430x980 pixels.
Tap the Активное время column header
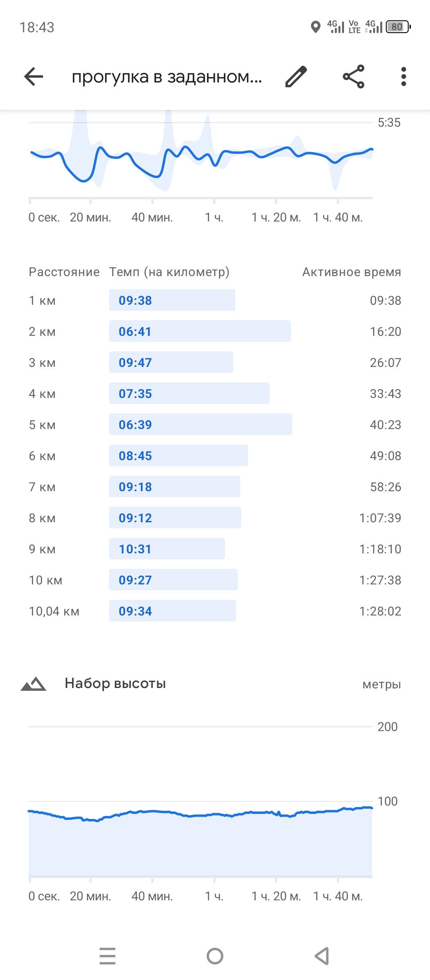352,272
